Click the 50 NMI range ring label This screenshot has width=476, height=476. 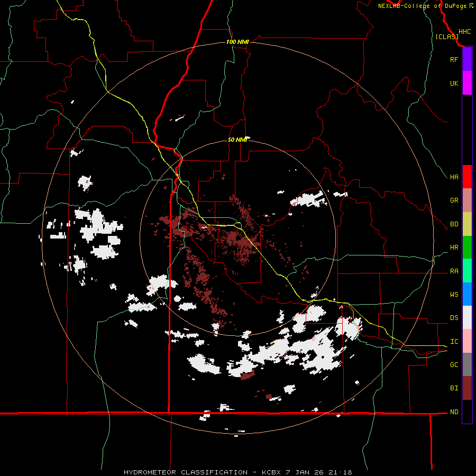tap(237, 140)
